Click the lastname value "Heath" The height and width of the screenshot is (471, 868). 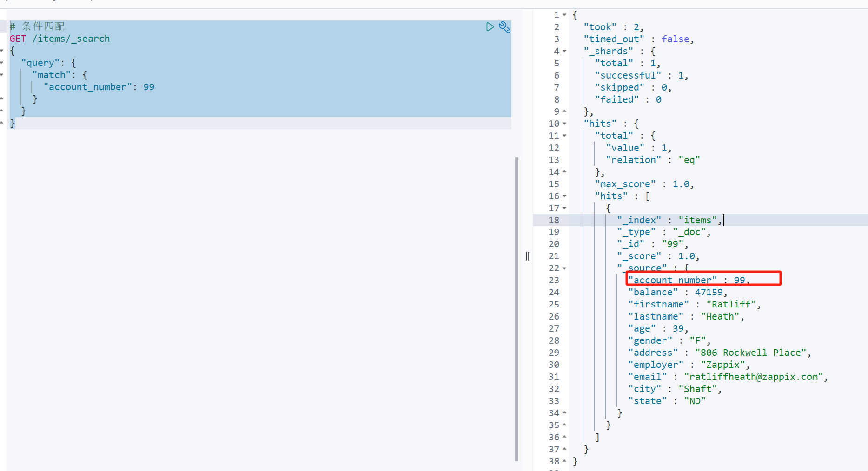coord(720,316)
